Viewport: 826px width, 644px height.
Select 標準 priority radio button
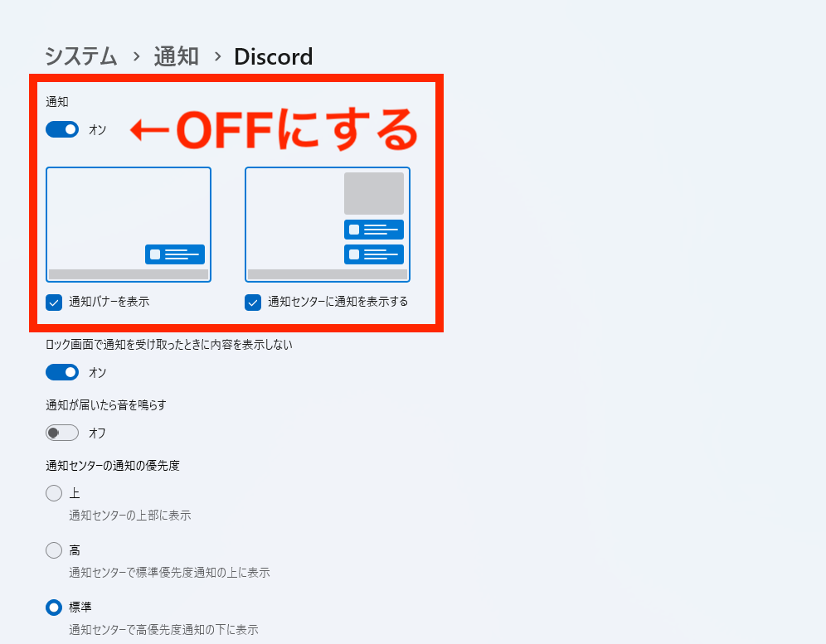(54, 608)
